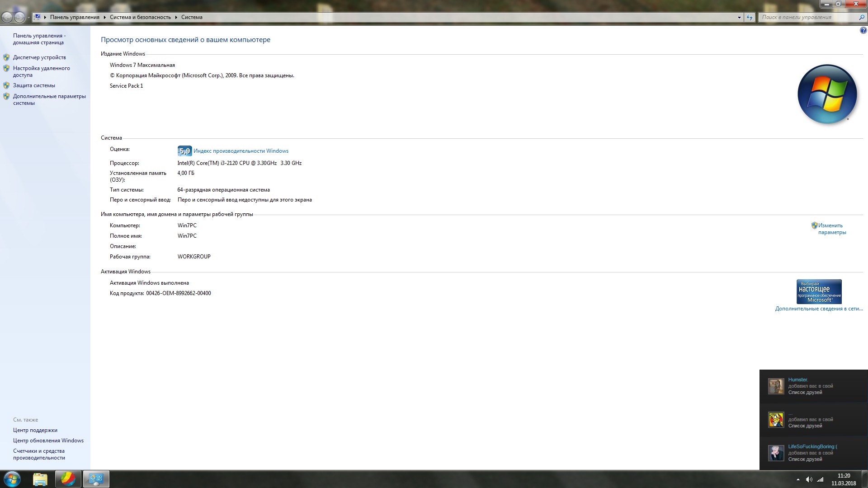Open the recent pages dropdown arrow
Image resolution: width=868 pixels, height=488 pixels.
click(28, 18)
